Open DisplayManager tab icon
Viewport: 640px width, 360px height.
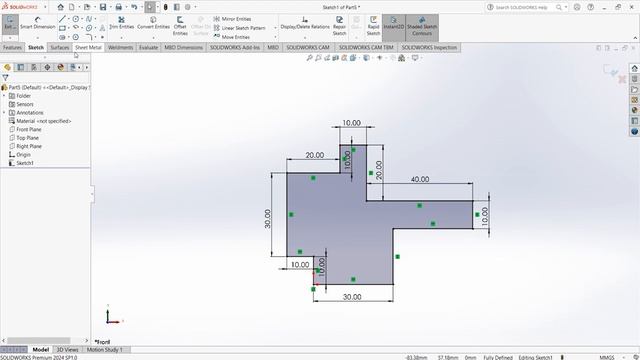pyautogui.click(x=60, y=67)
